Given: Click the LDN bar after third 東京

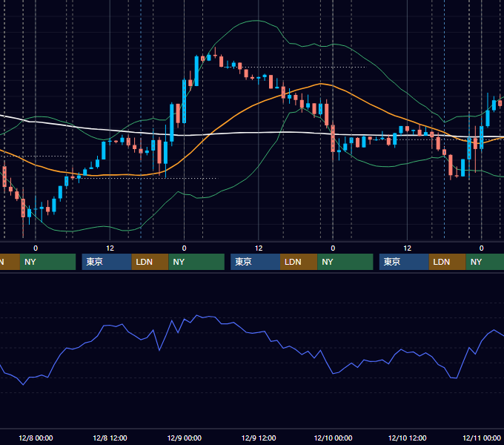Looking at the screenshot, I should [448, 262].
